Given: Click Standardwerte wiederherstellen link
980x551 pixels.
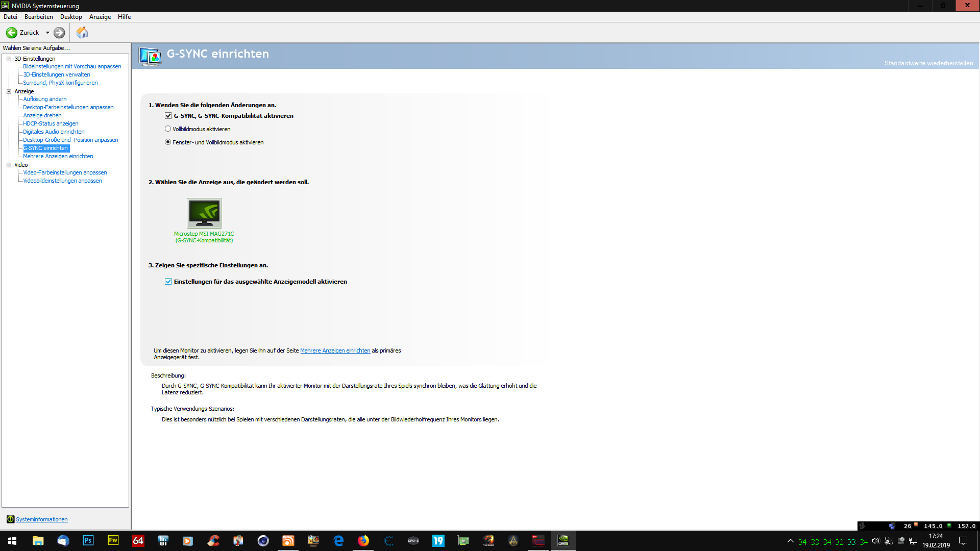Looking at the screenshot, I should click(928, 63).
